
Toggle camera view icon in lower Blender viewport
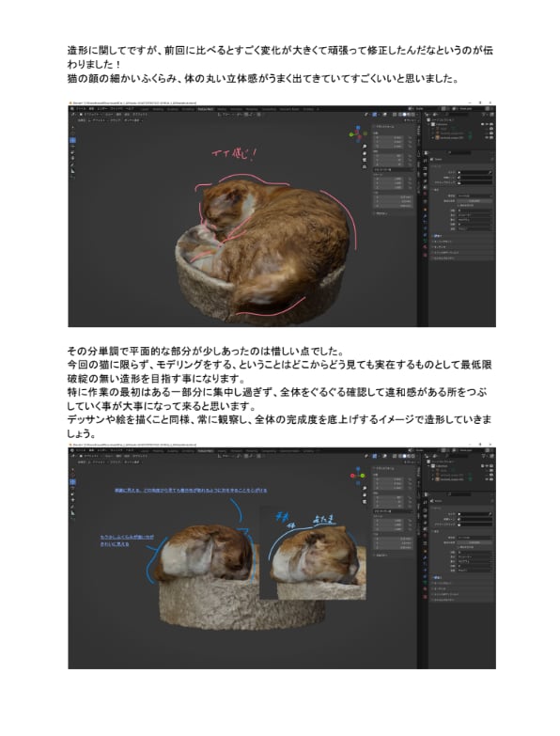[x=365, y=502]
